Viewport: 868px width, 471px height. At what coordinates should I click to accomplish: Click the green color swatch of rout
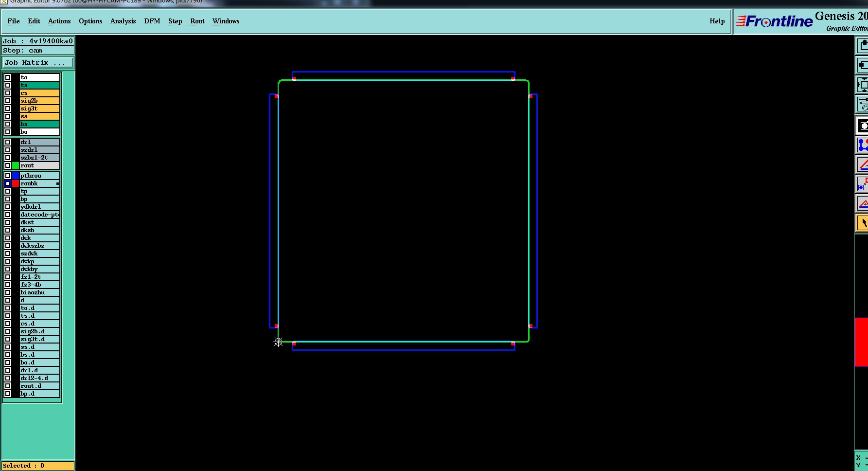[x=16, y=165]
